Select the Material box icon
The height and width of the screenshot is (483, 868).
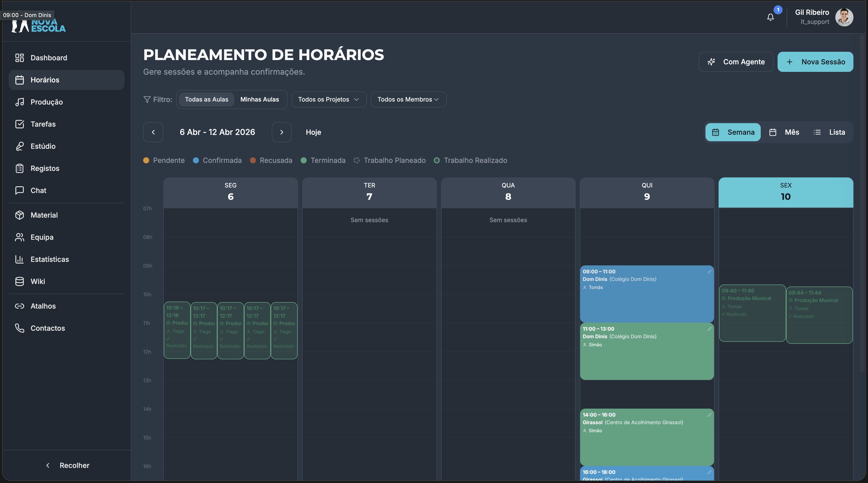click(x=20, y=215)
